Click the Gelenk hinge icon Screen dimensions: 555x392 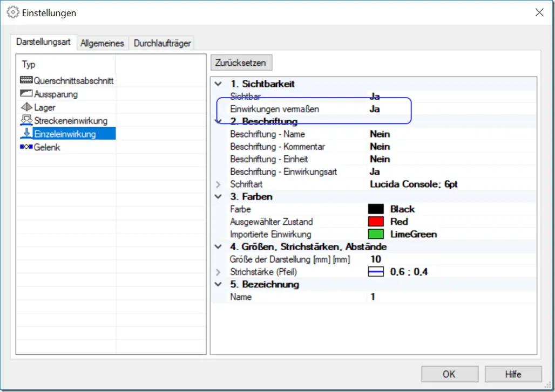click(x=26, y=147)
